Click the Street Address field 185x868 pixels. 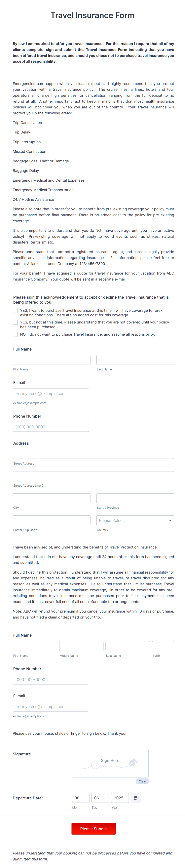click(93, 454)
